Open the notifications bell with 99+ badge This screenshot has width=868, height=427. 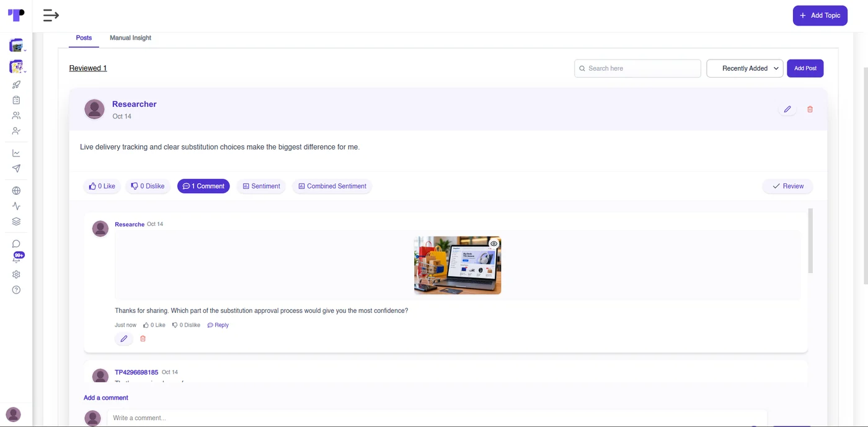(x=17, y=258)
